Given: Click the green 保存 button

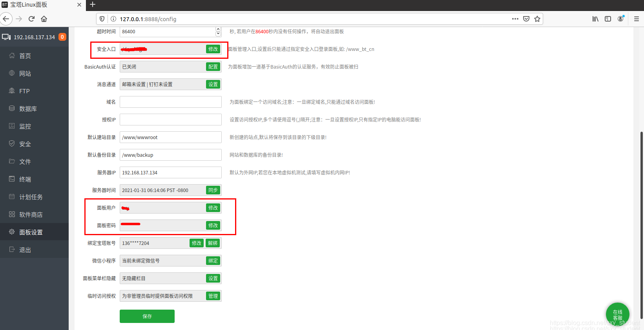Looking at the screenshot, I should click(x=147, y=316).
